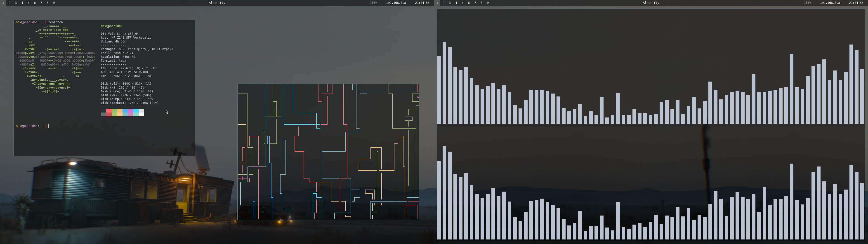Click Alacritty title on left monitor bar
This screenshot has height=244, width=868.
click(x=217, y=3)
